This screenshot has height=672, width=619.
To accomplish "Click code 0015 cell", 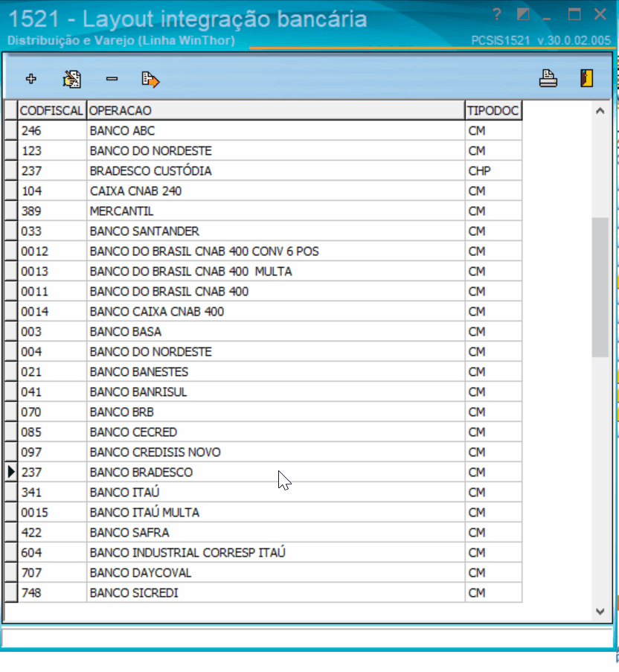I will tap(52, 513).
